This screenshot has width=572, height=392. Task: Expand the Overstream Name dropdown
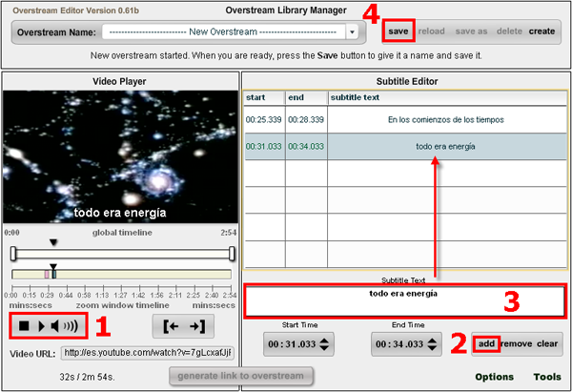pos(352,31)
